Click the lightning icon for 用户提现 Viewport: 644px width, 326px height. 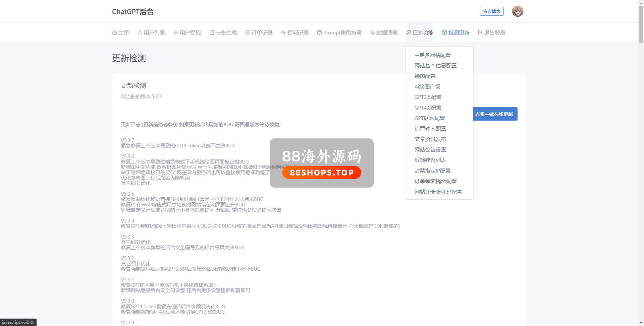point(176,32)
